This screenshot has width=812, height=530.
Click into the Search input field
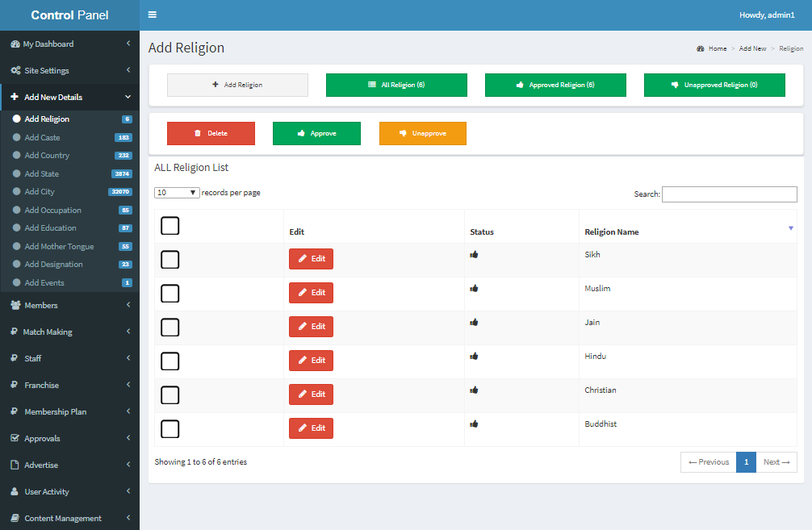coord(729,194)
